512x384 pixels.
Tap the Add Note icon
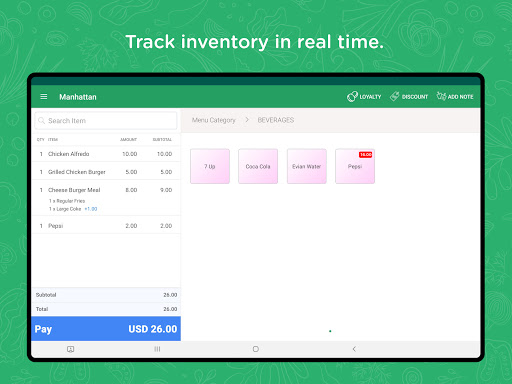click(441, 96)
